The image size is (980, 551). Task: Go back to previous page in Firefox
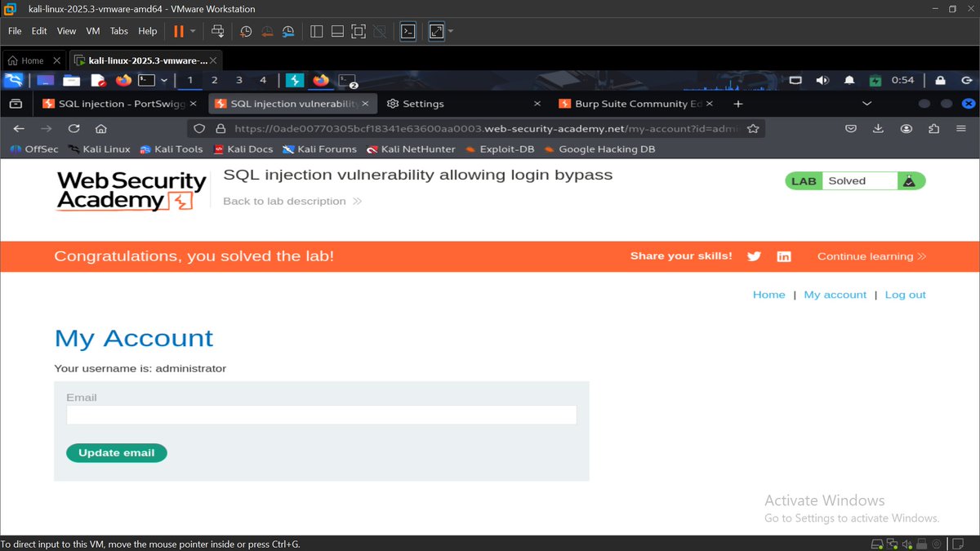coord(19,128)
